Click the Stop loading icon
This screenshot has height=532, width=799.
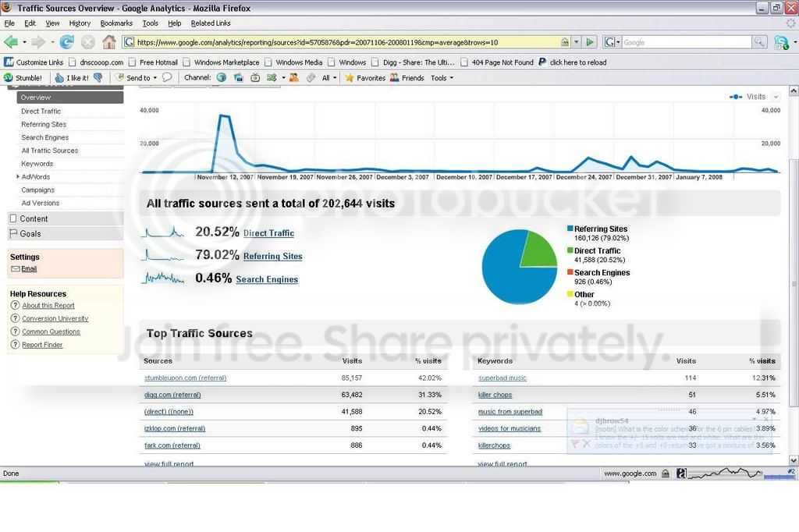[x=87, y=42]
